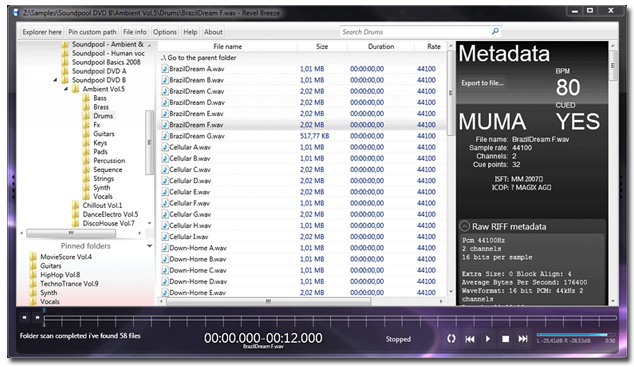Skip to previous track
Image resolution: width=634 pixels, height=367 pixels.
[470, 339]
